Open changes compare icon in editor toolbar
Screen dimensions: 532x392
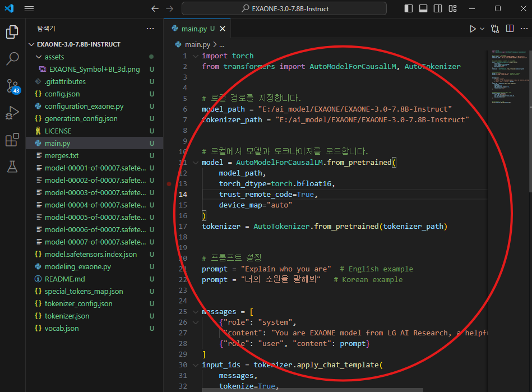coord(495,29)
